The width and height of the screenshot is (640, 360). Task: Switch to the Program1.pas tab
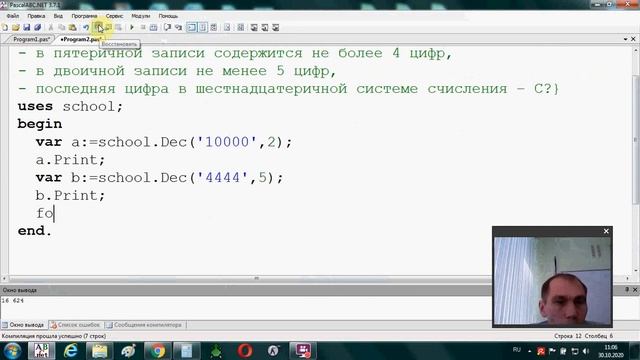coord(31,39)
